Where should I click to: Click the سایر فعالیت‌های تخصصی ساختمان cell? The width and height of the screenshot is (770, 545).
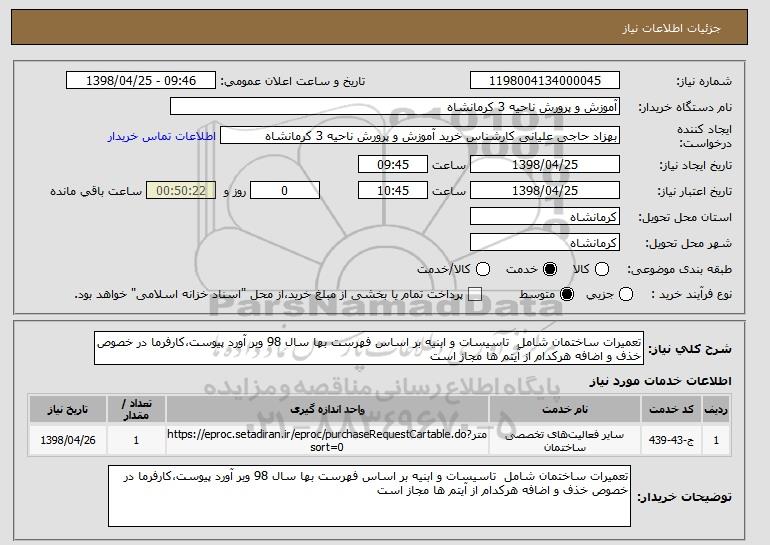(565, 440)
